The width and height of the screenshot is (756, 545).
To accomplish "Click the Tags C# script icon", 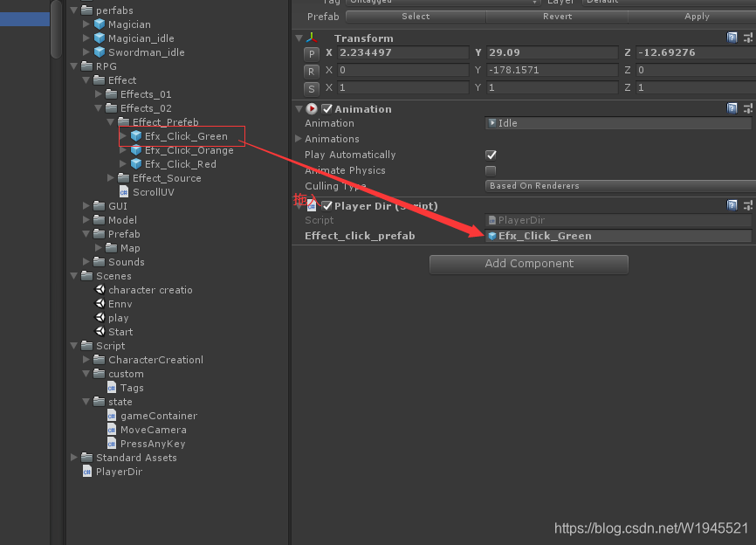I will pyautogui.click(x=112, y=388).
